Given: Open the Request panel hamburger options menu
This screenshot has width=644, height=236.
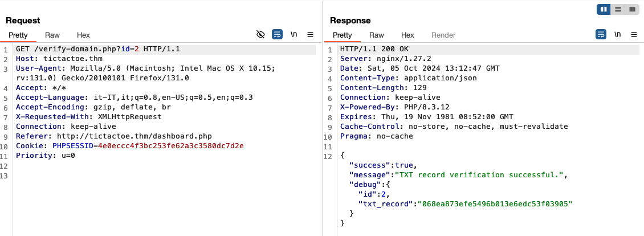Looking at the screenshot, I should coord(311,35).
